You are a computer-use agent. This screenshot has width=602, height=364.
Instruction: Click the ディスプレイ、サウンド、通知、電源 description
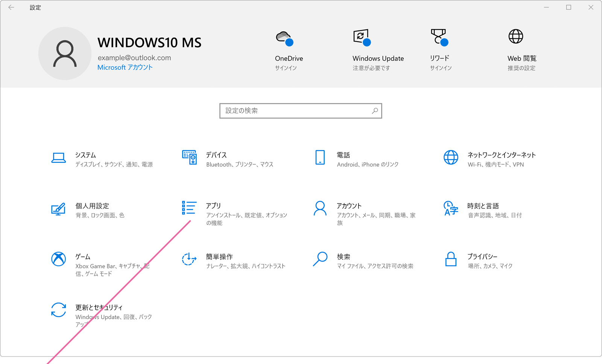tap(114, 164)
